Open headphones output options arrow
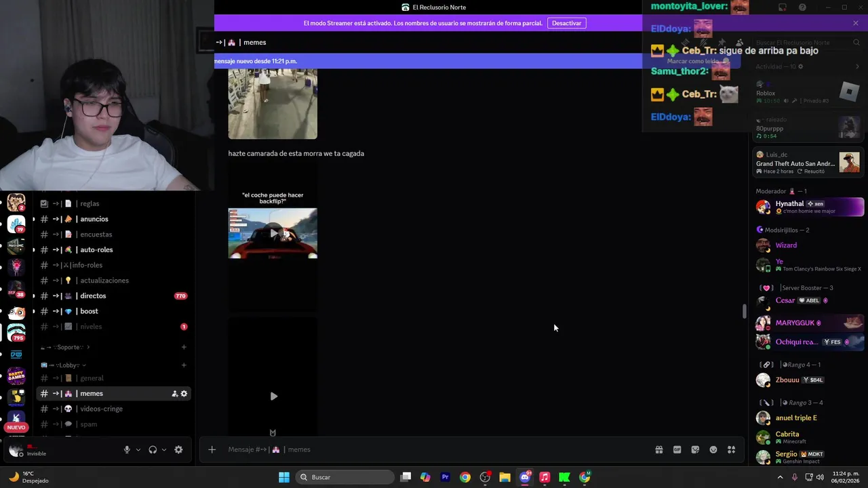The height and width of the screenshot is (488, 868). pos(164,449)
